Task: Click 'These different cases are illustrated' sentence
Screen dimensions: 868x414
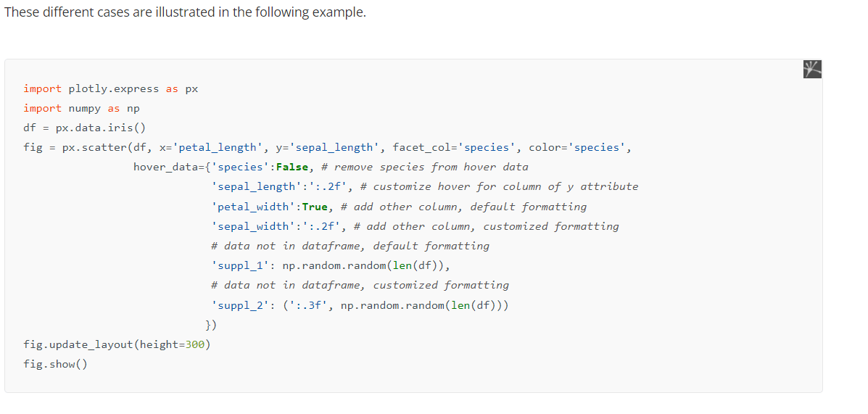Action: (185, 12)
